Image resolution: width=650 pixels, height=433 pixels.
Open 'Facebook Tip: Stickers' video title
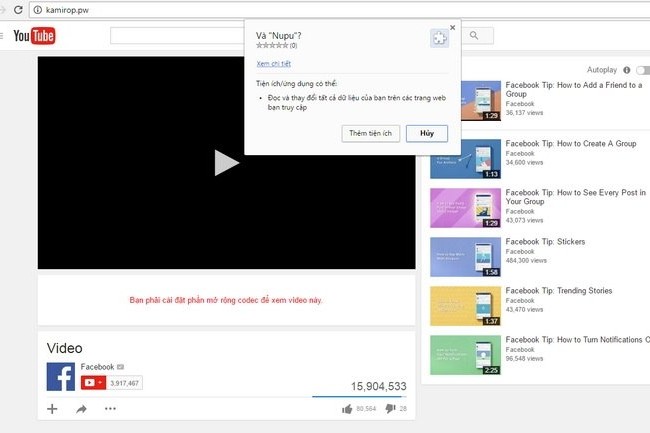click(x=545, y=242)
